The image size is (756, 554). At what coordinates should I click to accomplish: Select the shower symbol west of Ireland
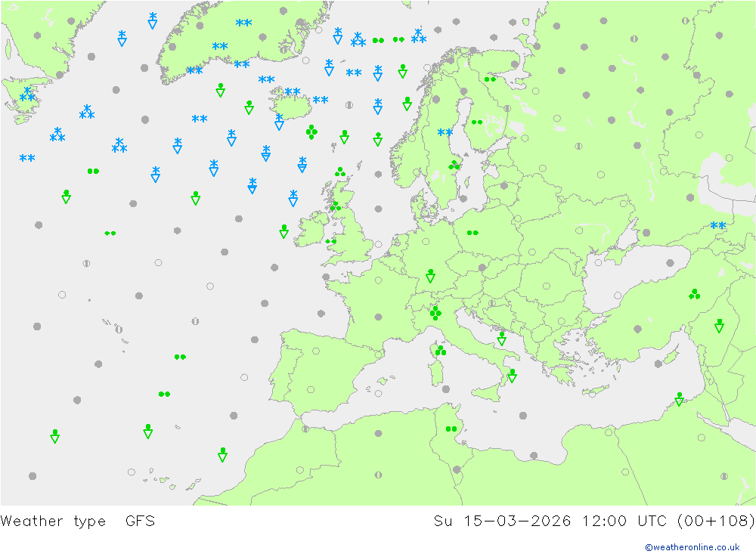coord(284,231)
